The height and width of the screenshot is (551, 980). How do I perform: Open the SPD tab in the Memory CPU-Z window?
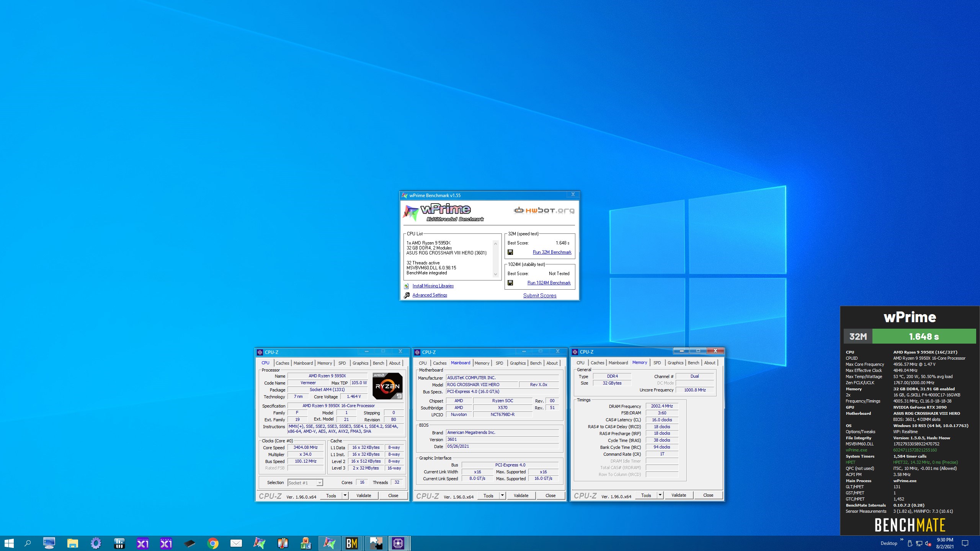[657, 363]
